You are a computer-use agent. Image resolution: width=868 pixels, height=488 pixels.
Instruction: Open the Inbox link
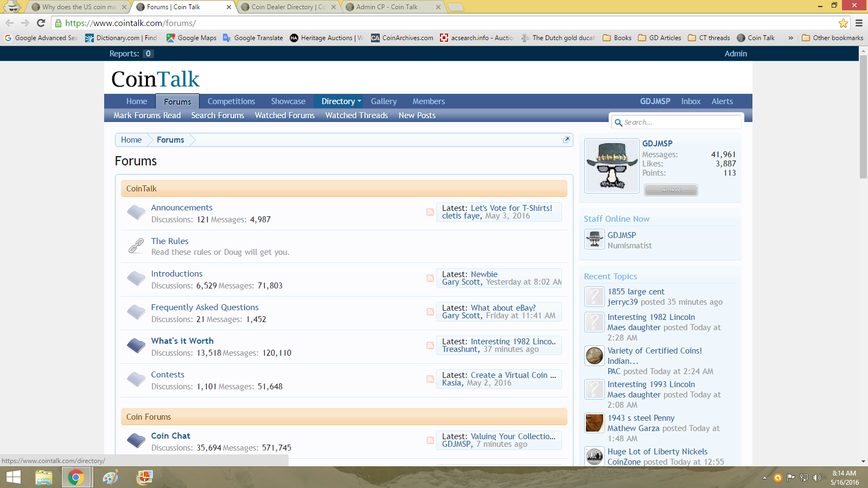click(x=691, y=101)
